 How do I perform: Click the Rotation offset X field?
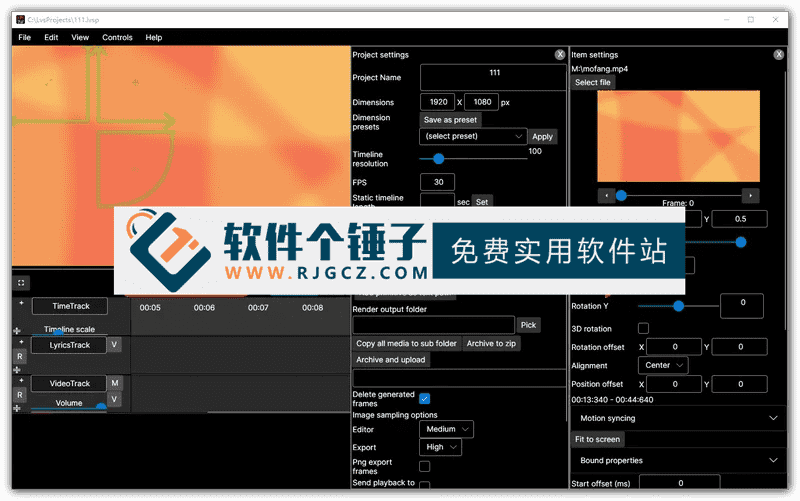point(674,347)
